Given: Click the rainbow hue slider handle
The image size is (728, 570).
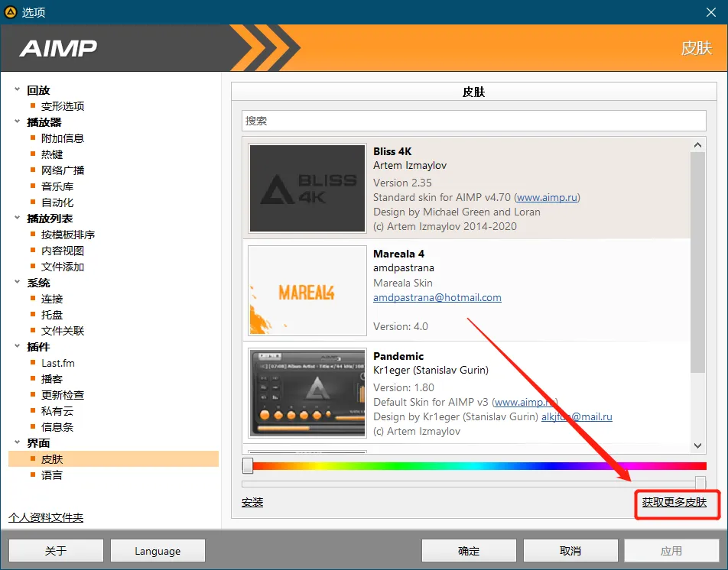Looking at the screenshot, I should click(248, 465).
